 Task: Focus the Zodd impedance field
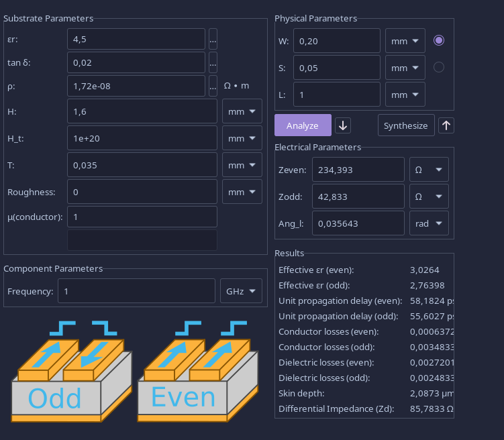359,197
